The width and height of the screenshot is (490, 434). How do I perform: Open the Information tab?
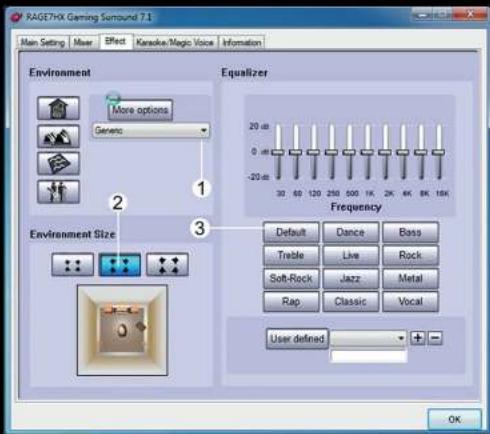pyautogui.click(x=242, y=42)
